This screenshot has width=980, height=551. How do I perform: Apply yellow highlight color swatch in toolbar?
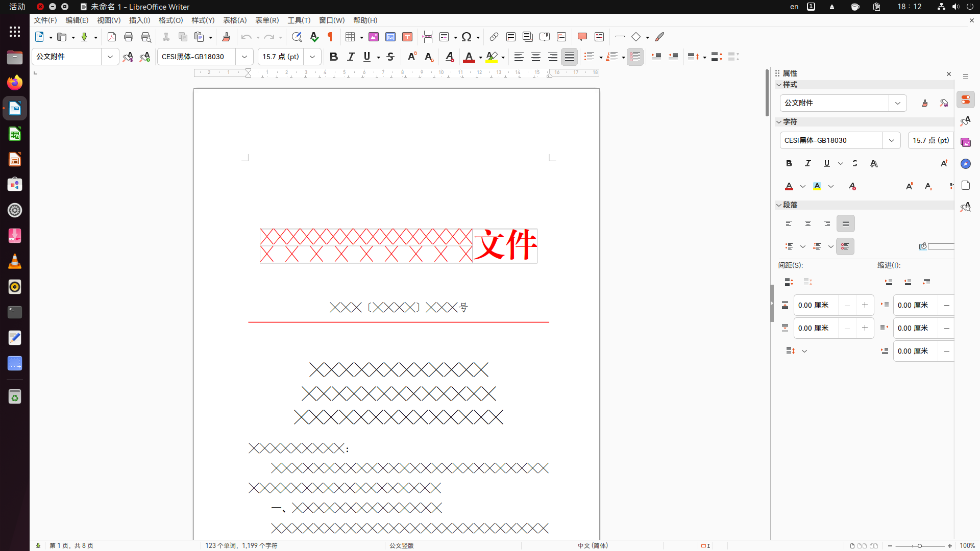pos(492,57)
